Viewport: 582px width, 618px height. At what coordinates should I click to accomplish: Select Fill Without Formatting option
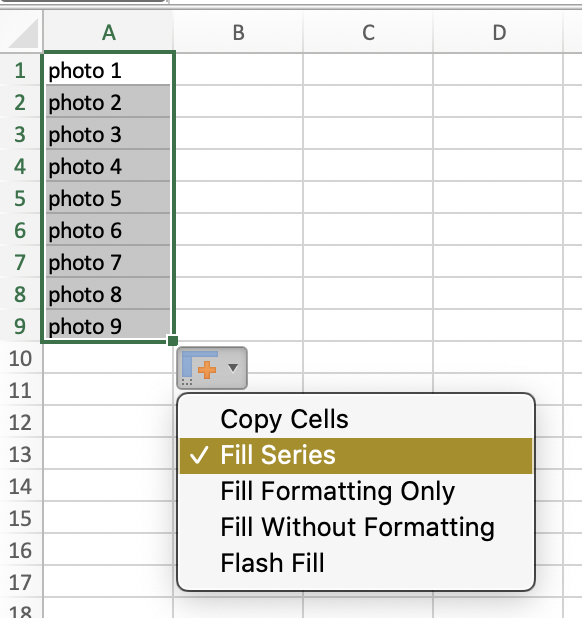[x=356, y=527]
